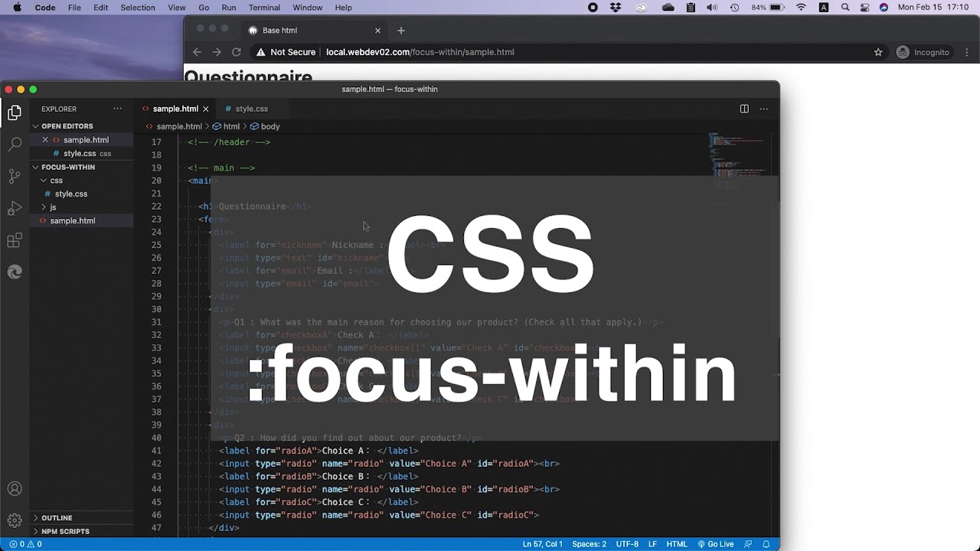Open Spotlight search in menu bar
This screenshot has height=551, width=980.
click(845, 8)
